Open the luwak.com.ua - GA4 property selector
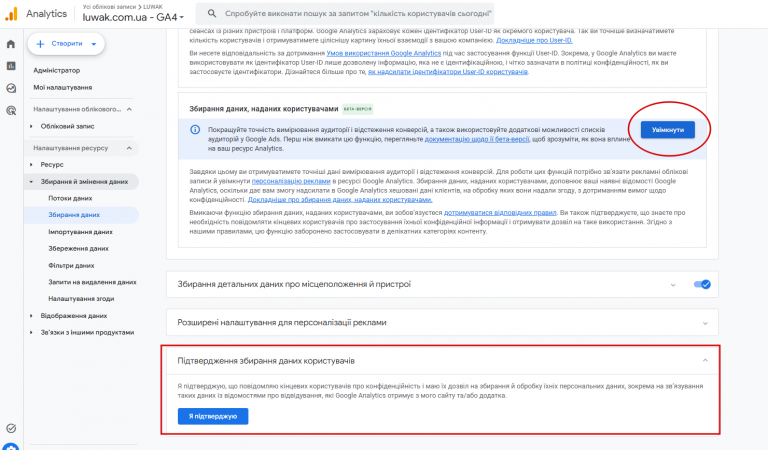Viewport: 768px width, 450px height. point(133,17)
